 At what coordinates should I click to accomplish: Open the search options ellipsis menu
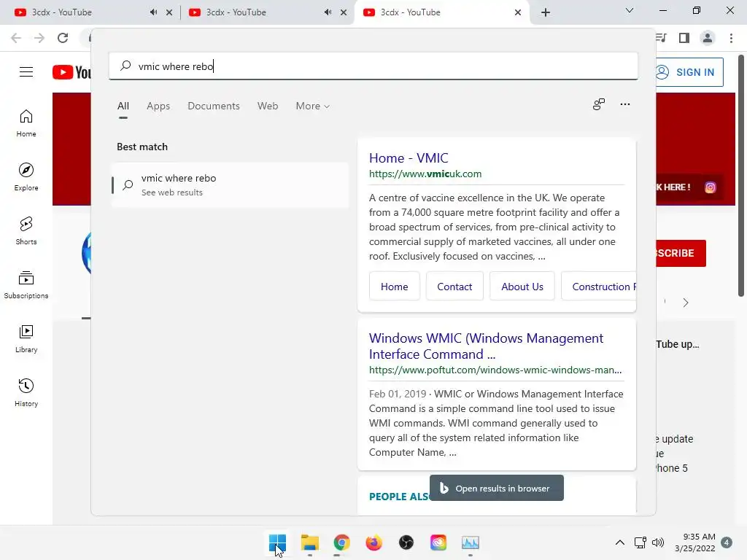[x=625, y=104]
